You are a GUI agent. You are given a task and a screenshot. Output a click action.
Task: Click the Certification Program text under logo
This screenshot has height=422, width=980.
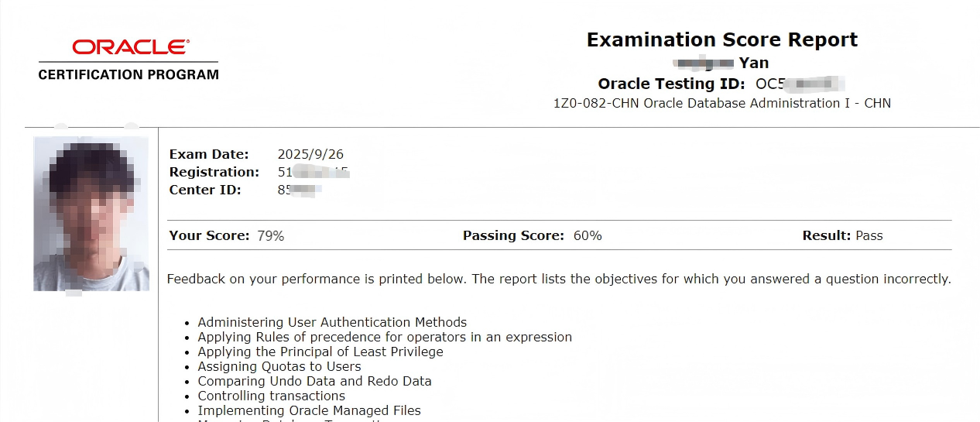point(128,75)
